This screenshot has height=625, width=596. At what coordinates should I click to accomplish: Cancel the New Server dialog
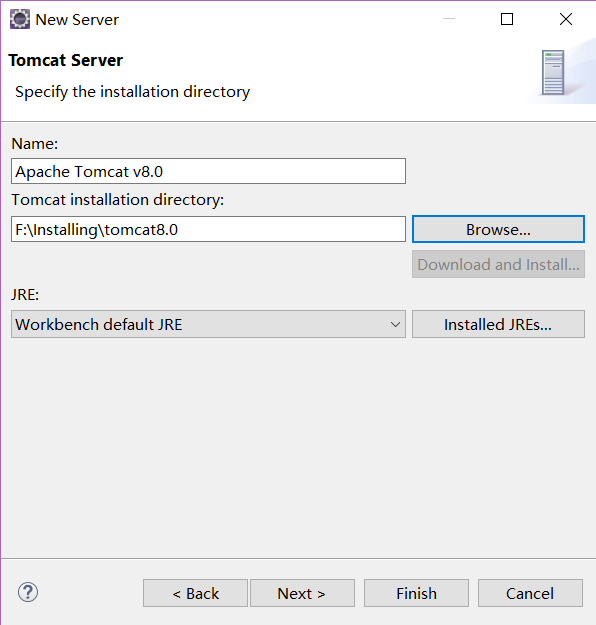click(530, 593)
